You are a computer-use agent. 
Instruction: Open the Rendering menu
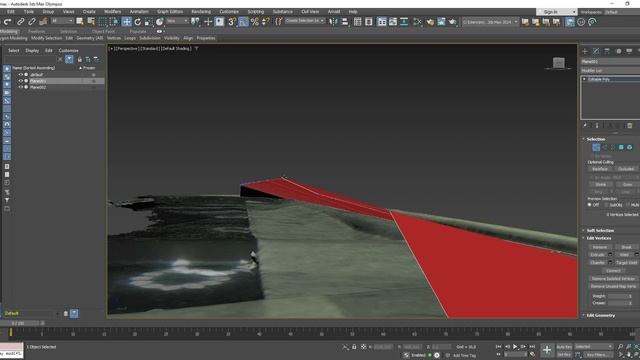[201, 12]
